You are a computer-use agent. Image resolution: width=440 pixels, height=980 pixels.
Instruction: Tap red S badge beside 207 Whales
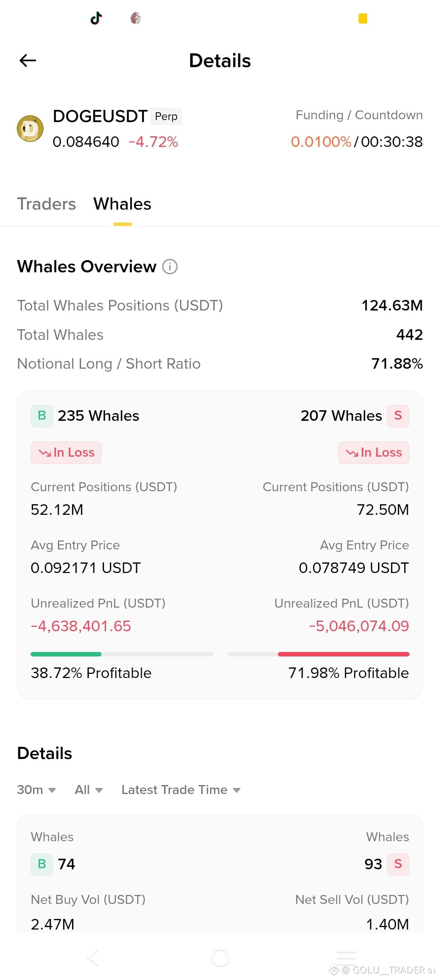[x=398, y=416]
